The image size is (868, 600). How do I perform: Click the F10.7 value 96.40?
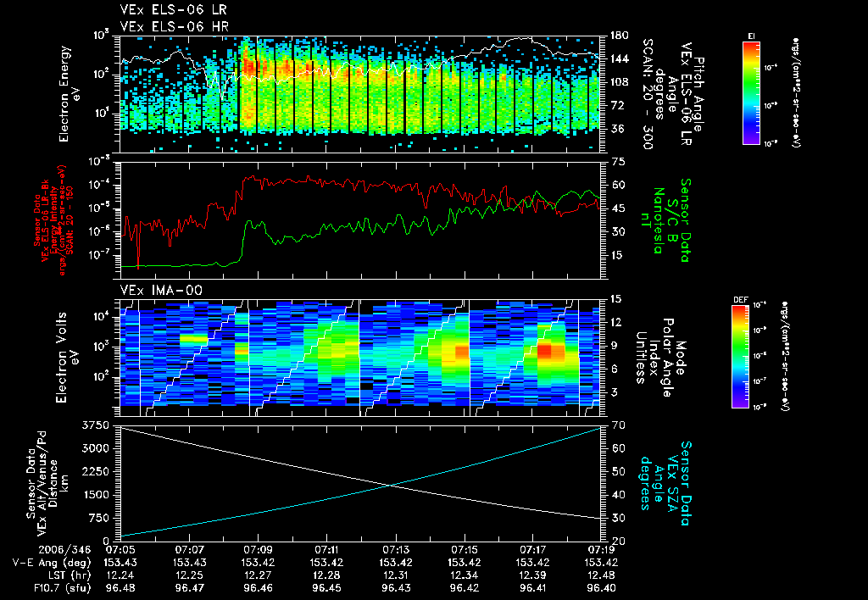[601, 588]
